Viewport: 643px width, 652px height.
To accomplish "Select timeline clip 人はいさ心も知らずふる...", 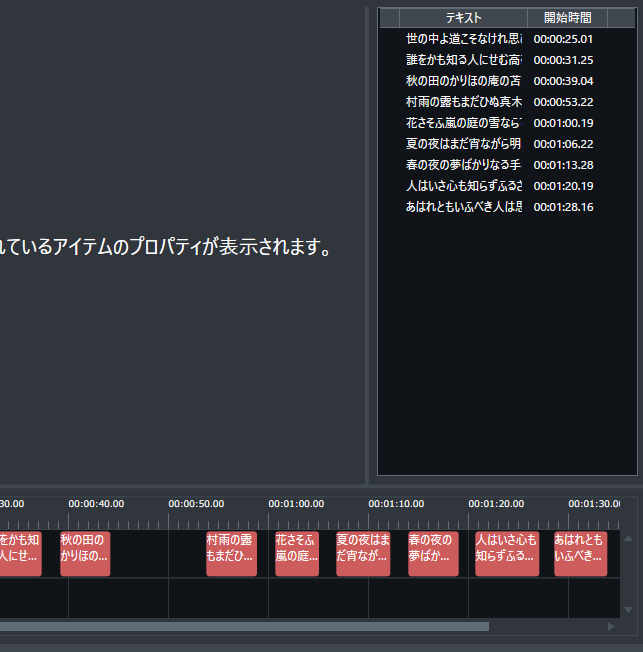I will (x=507, y=553).
